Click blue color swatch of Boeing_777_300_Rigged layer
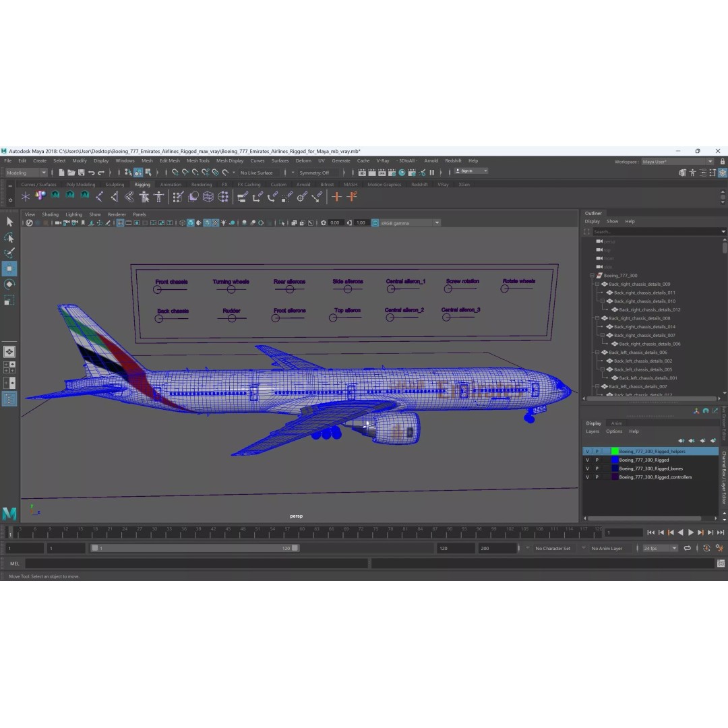This screenshot has width=728, height=728. point(615,460)
